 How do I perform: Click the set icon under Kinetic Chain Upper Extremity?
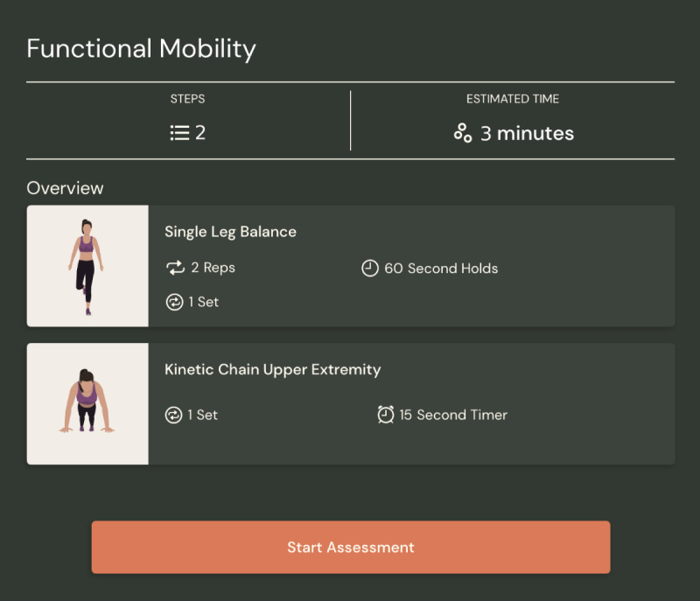tap(173, 415)
